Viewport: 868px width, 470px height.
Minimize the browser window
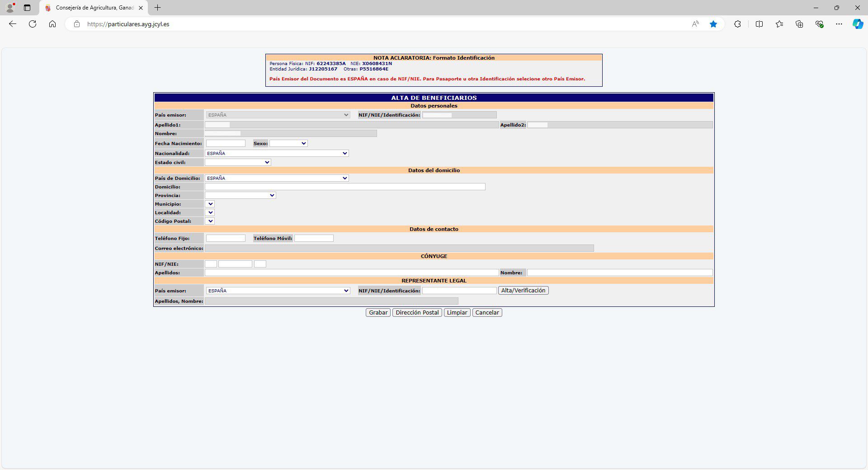816,8
